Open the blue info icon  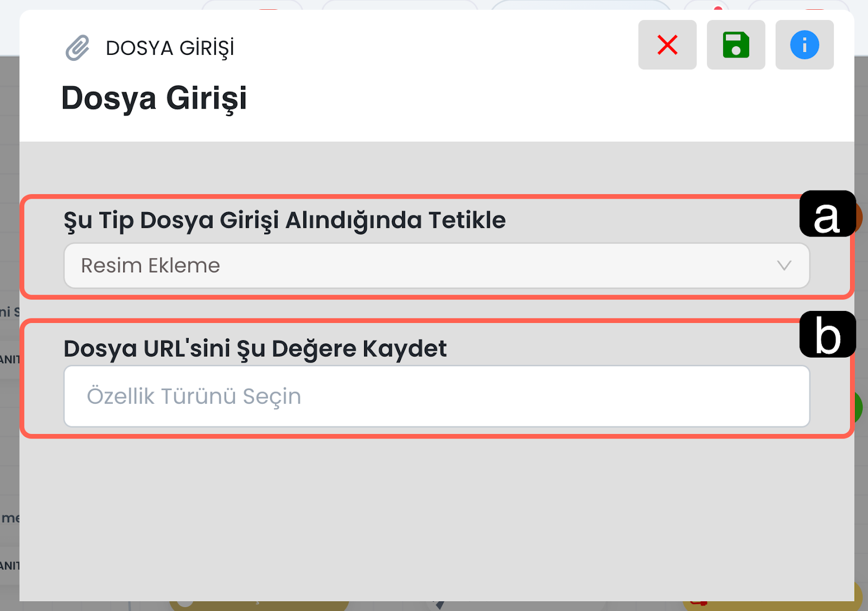click(x=804, y=45)
